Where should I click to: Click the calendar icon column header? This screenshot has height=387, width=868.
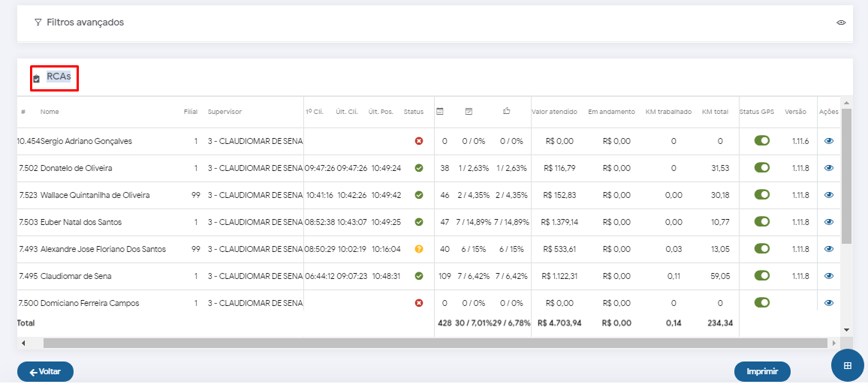441,112
